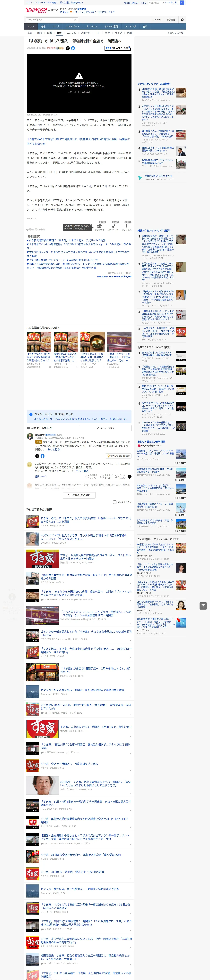The width and height of the screenshot is (210, 980).
Task: Click the web search button in the top bar
Action: (x=182, y=3)
